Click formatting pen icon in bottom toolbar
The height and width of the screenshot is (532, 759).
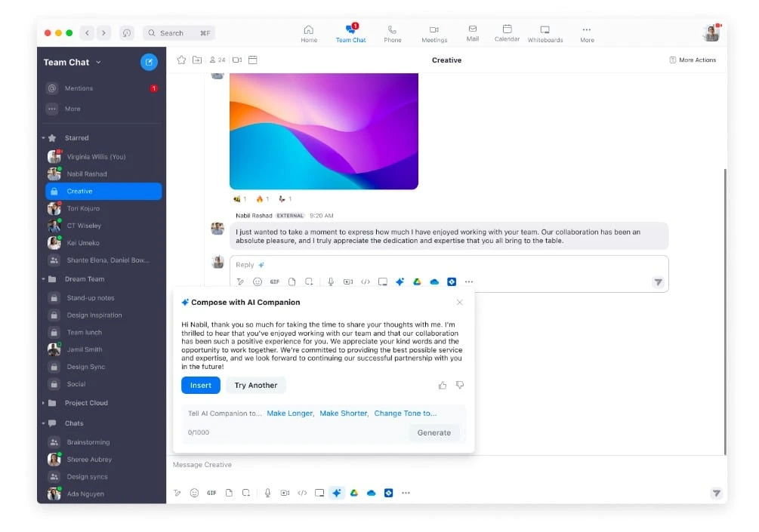click(177, 493)
